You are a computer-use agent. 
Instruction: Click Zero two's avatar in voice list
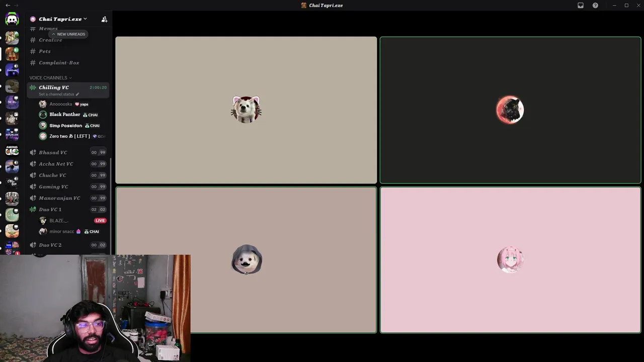(43, 136)
